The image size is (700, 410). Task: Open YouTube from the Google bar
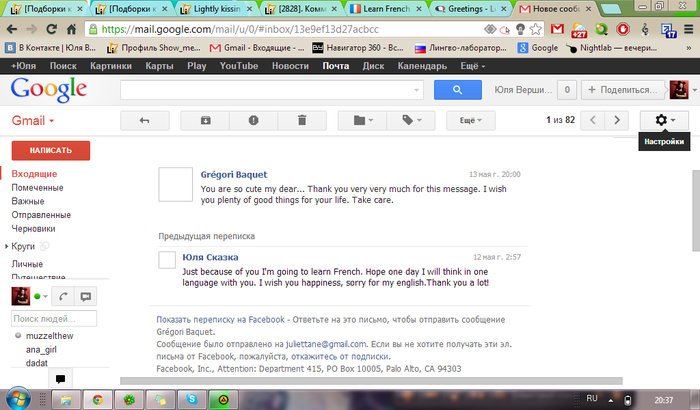tap(239, 66)
